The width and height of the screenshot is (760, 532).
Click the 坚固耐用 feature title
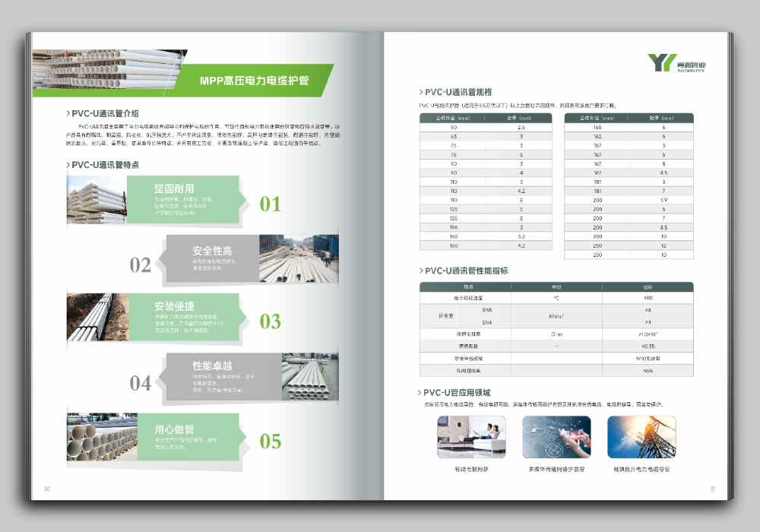click(x=174, y=188)
